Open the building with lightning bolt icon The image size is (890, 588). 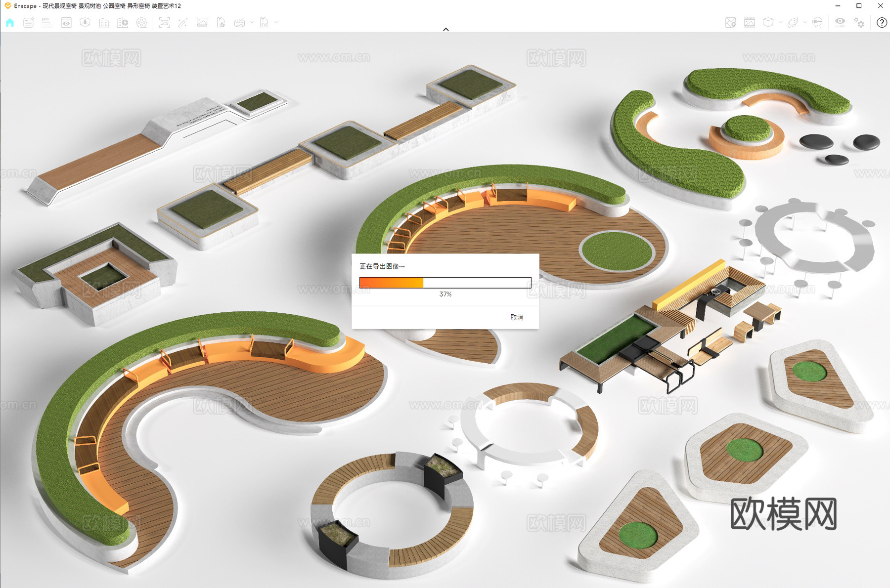[123, 22]
